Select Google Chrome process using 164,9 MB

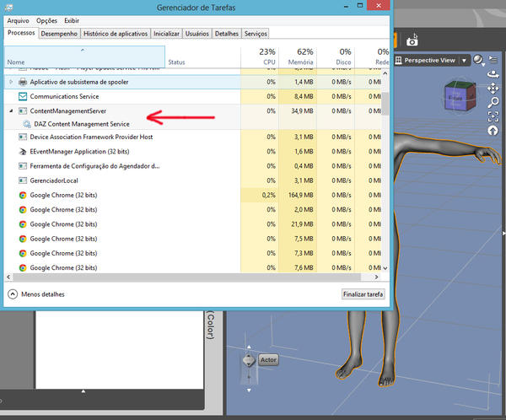pos(192,195)
